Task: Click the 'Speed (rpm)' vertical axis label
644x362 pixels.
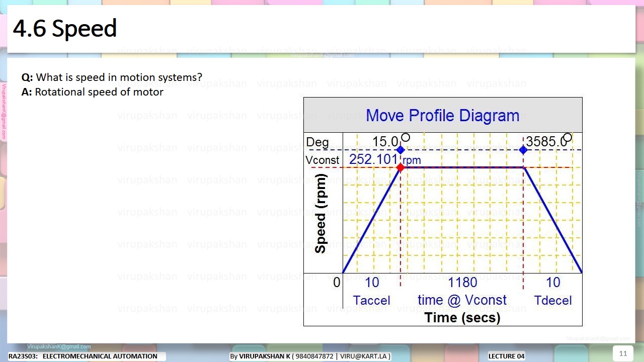Action: click(x=320, y=213)
